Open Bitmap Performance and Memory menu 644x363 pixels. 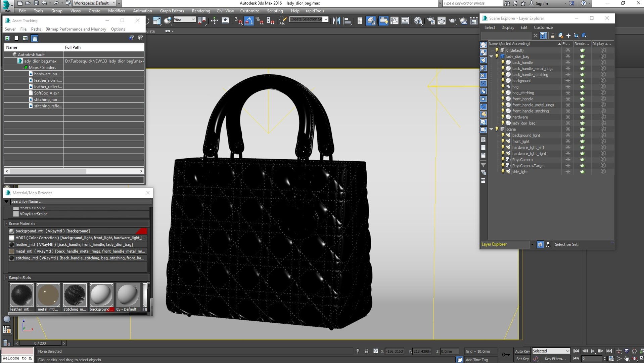pos(76,29)
